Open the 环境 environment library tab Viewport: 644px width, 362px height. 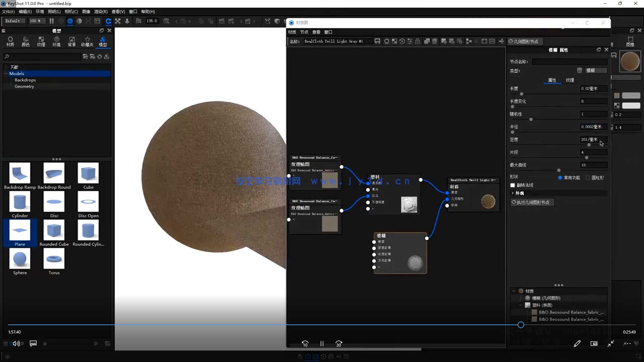tap(56, 42)
